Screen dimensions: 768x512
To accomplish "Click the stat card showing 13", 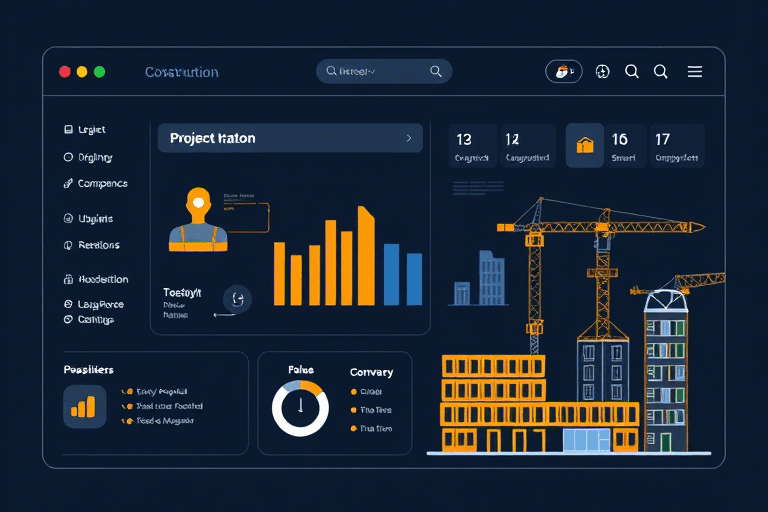I will tap(471, 146).
